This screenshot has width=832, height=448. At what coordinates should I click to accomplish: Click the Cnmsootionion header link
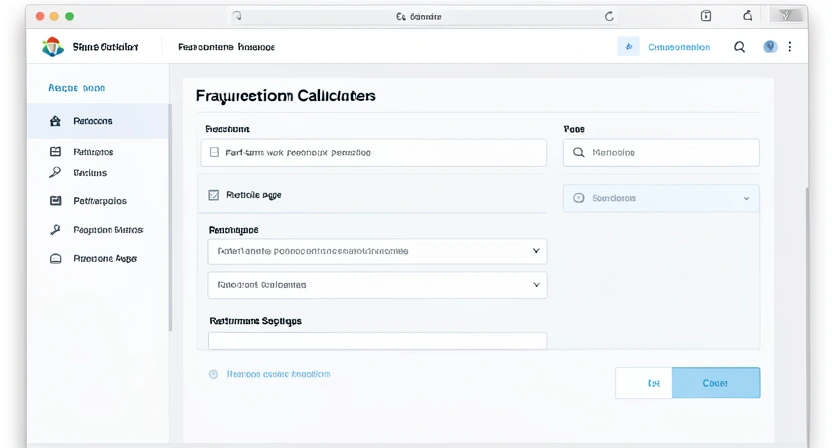click(679, 47)
